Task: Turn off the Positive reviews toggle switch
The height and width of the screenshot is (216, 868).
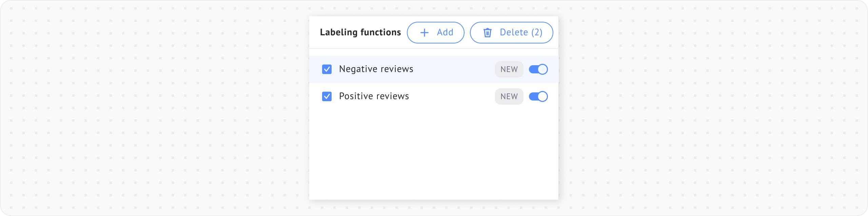Action: (538, 96)
